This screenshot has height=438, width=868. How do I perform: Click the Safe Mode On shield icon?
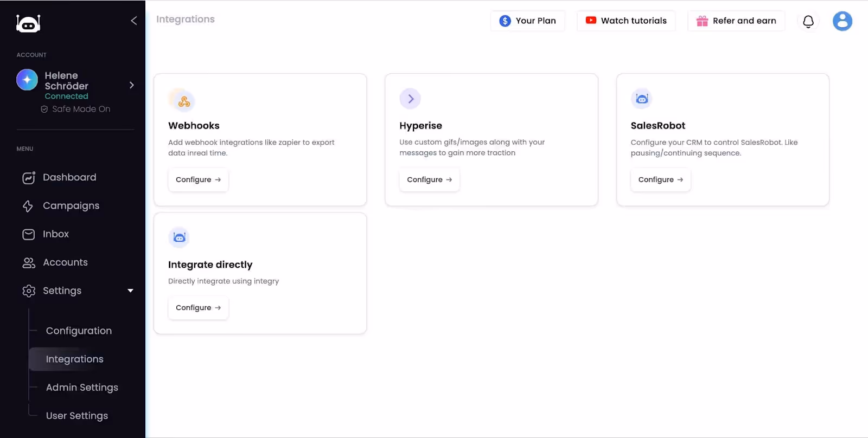[44, 109]
